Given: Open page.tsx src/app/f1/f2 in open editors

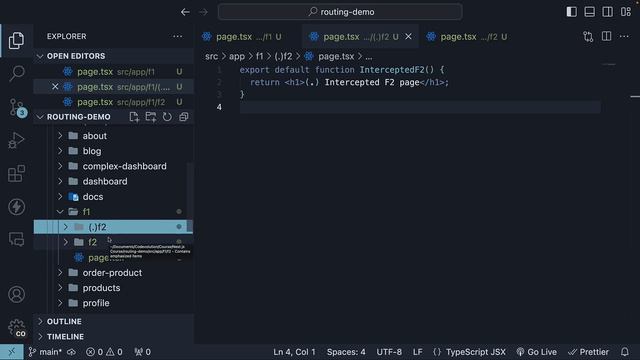Looking at the screenshot, I should click(113, 102).
